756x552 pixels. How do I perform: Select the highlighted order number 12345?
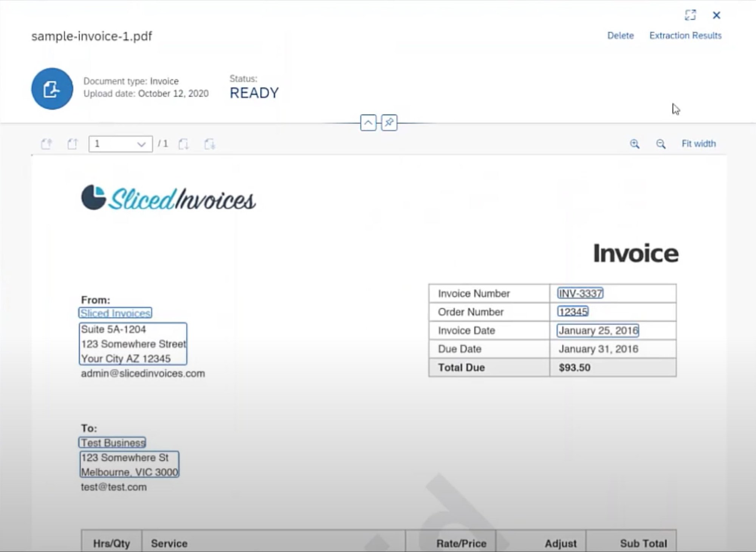(x=573, y=312)
